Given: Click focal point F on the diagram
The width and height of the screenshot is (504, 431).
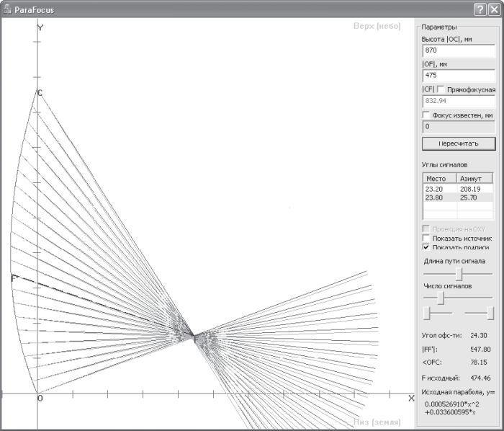Looking at the screenshot, I should [195, 338].
